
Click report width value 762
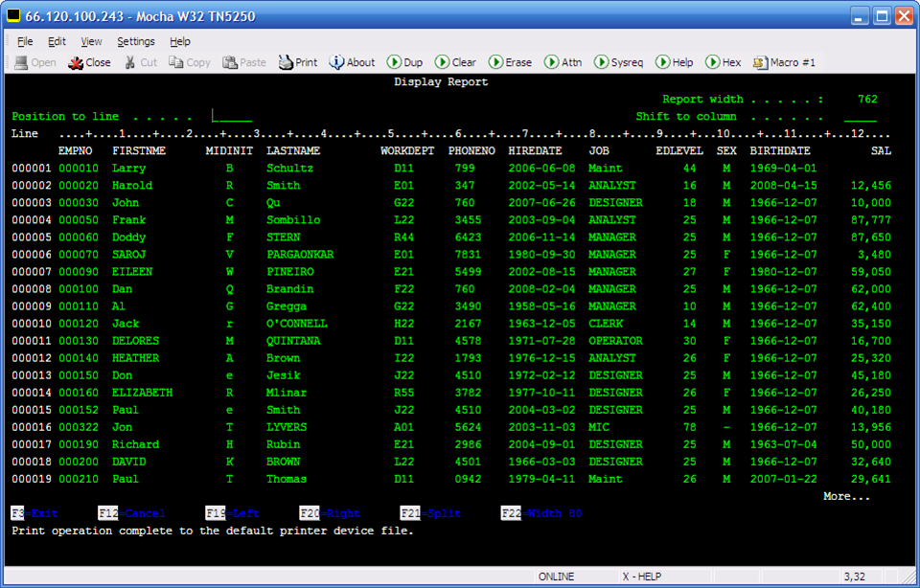(x=867, y=99)
